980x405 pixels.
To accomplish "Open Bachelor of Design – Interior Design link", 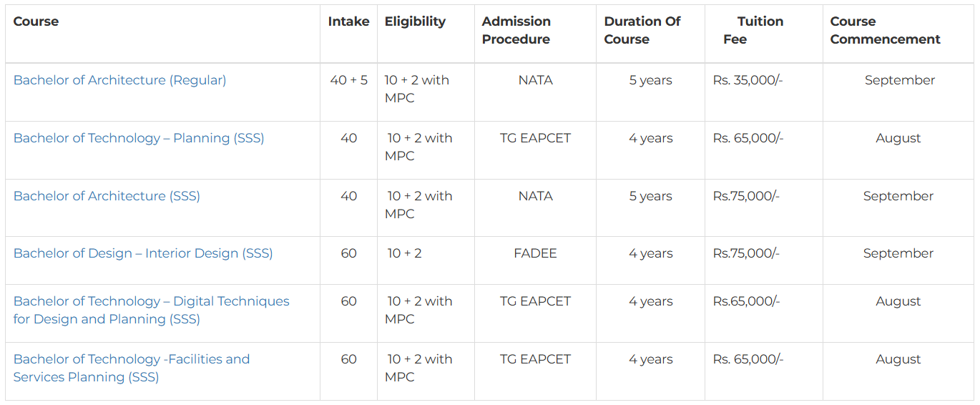I will tap(143, 253).
